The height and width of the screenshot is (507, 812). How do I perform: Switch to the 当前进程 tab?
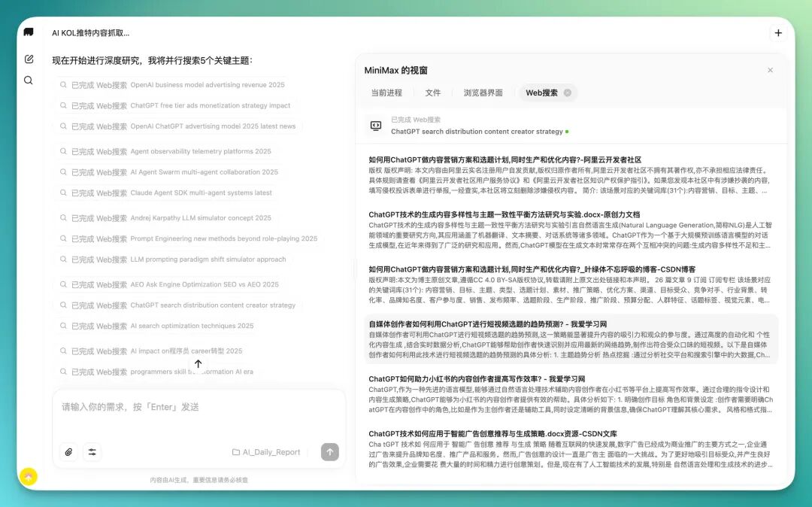click(x=386, y=93)
